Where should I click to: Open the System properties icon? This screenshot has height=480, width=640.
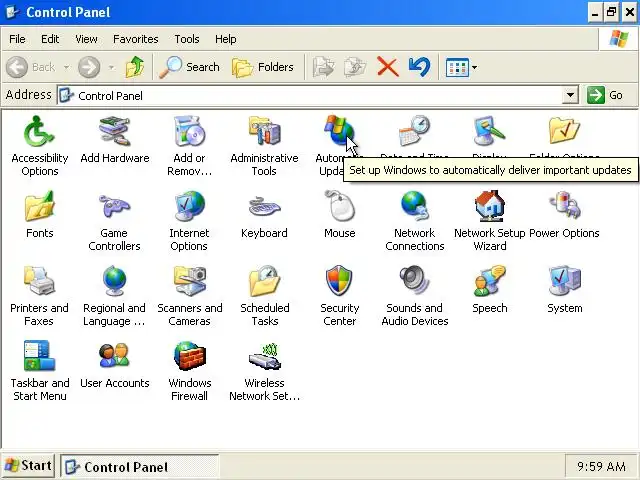[x=564, y=281]
